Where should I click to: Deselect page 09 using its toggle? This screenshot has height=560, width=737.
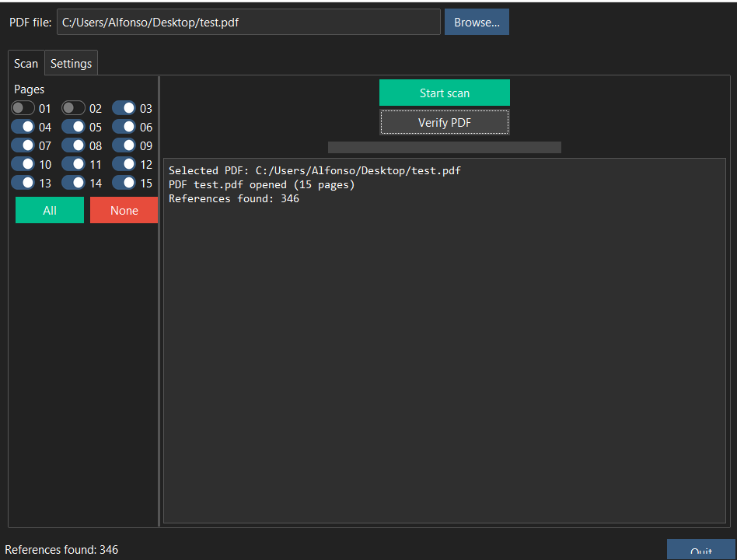tap(124, 145)
